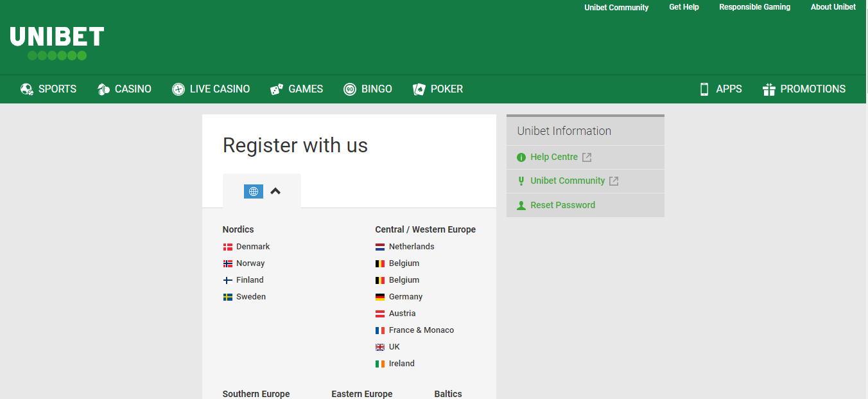
Task: Click the Promotions gift icon
Action: pyautogui.click(x=769, y=89)
